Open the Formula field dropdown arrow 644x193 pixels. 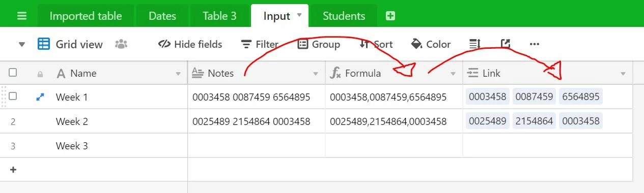click(453, 74)
